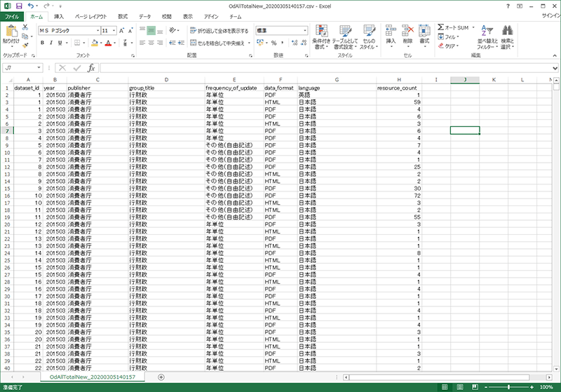
Task: Click 折り返して全体を表示する wrap text button
Action: (219, 31)
